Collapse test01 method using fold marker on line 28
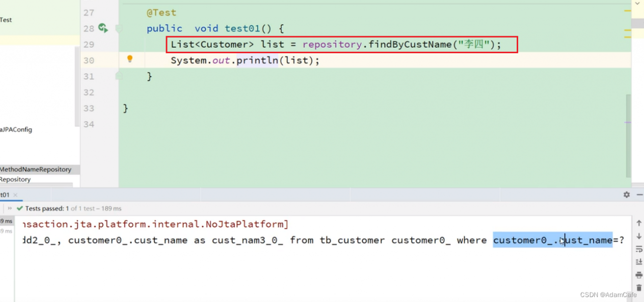Viewport: 644px width, 302px height. 119,29
